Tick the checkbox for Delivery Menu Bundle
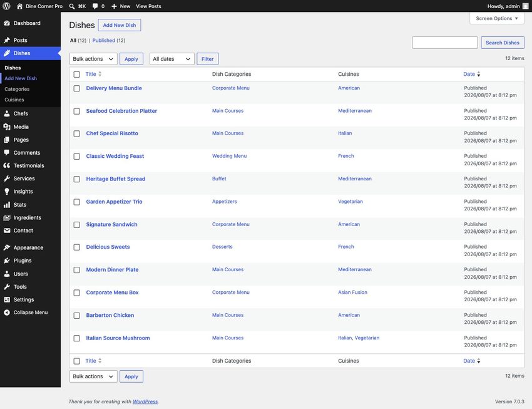Screen dimensions: 532x409 [77, 88]
